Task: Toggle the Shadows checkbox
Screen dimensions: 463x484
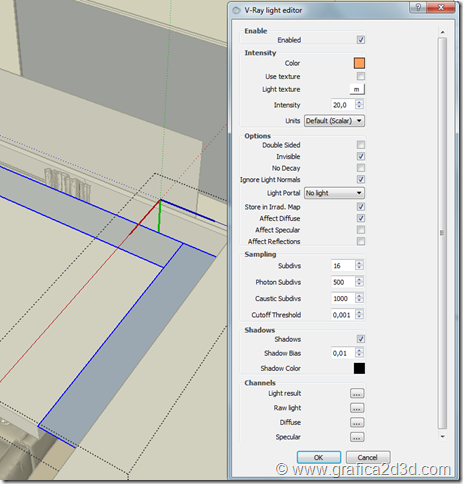Action: pos(361,339)
